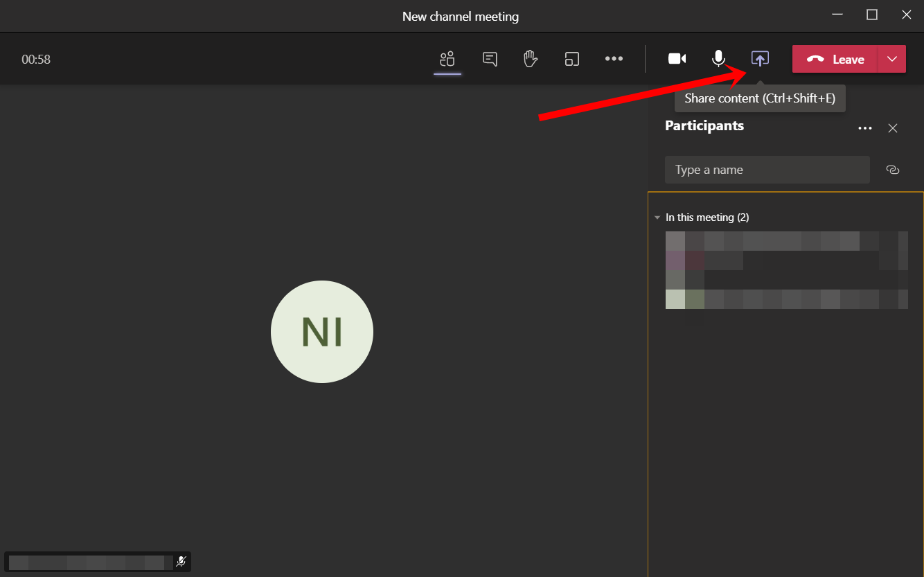
Task: Open breakout rooms icon in toolbar
Action: click(x=572, y=60)
